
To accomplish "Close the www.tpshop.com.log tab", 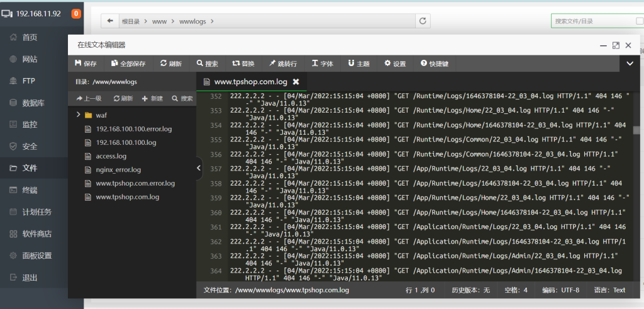I will (x=296, y=82).
